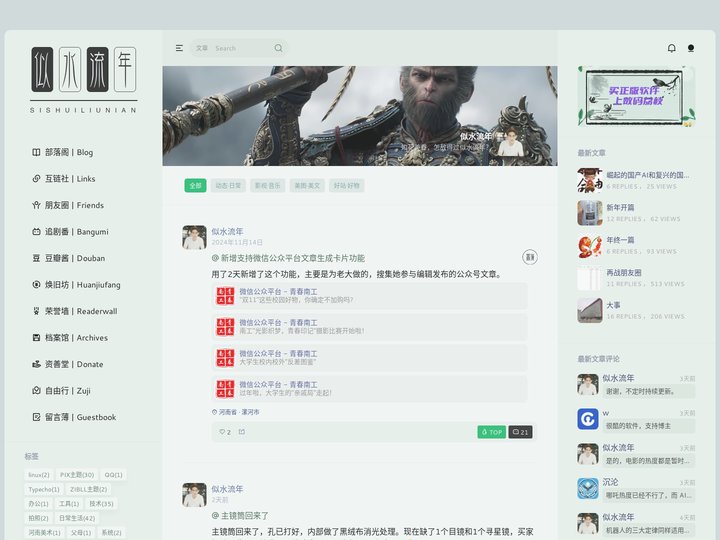Click the 文章 search type selector
The width and height of the screenshot is (720, 540).
202,48
